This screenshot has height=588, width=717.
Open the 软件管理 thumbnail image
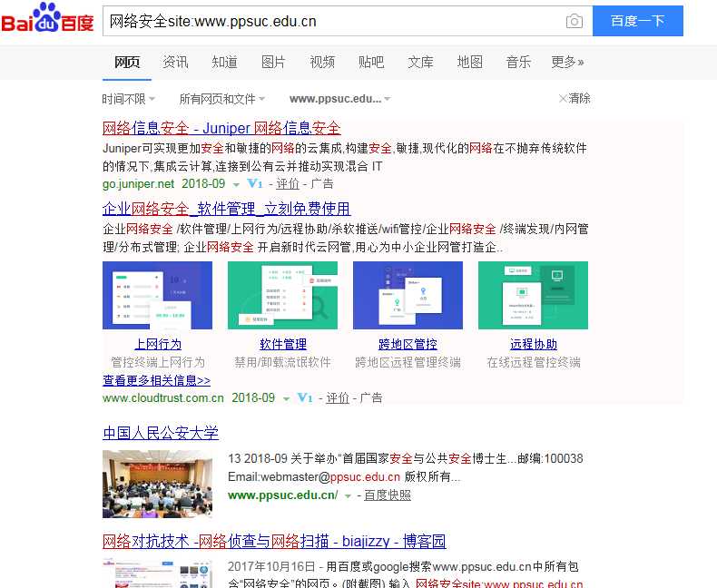tap(282, 296)
